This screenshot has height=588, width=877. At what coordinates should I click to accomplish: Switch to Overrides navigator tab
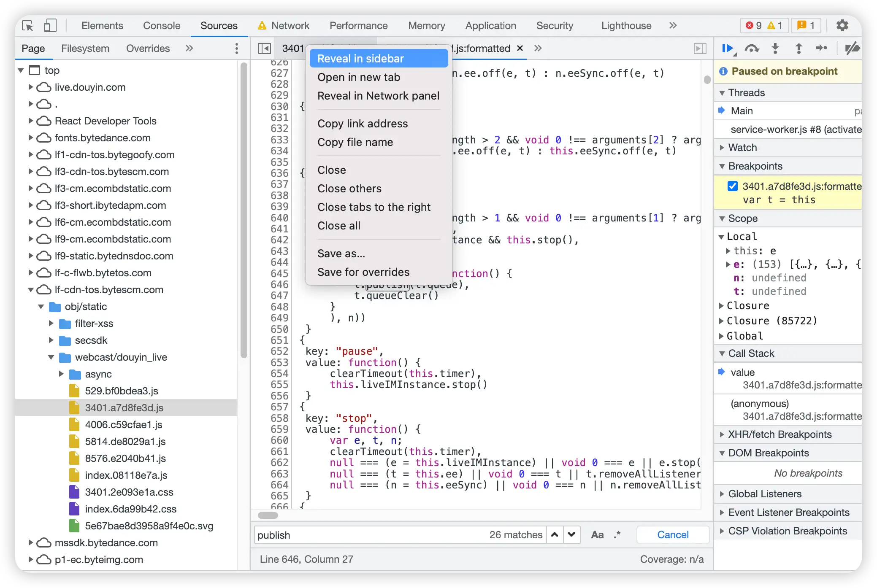(148, 49)
